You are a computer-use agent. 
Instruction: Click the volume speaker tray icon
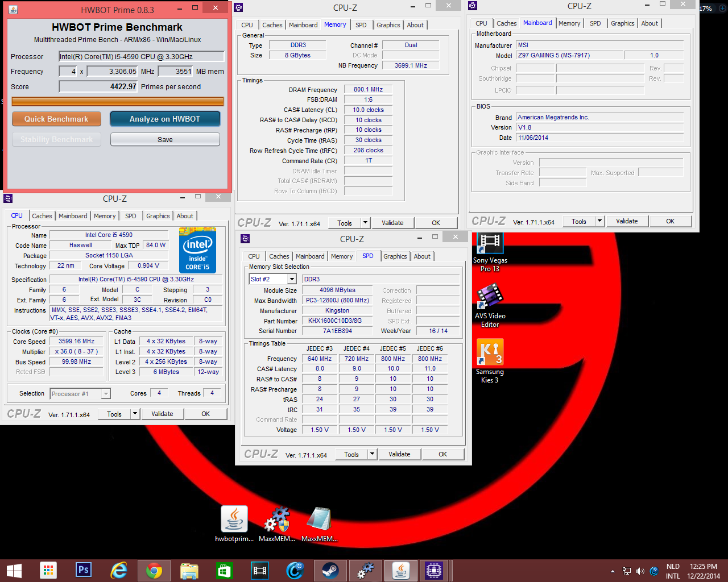click(640, 571)
